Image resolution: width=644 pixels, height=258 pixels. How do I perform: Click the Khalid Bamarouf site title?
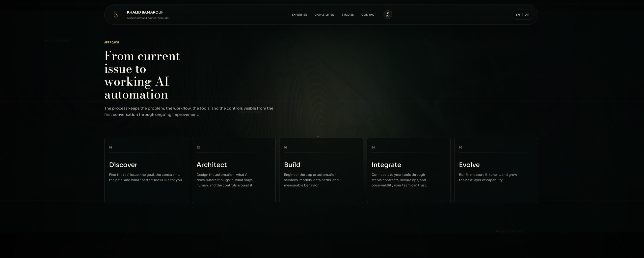coord(145,12)
